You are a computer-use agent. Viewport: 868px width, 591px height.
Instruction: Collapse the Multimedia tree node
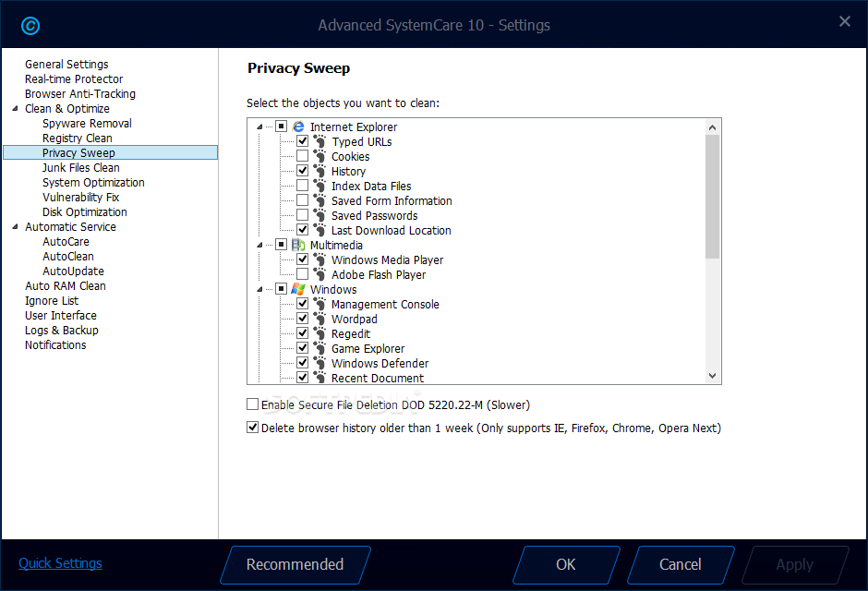259,245
